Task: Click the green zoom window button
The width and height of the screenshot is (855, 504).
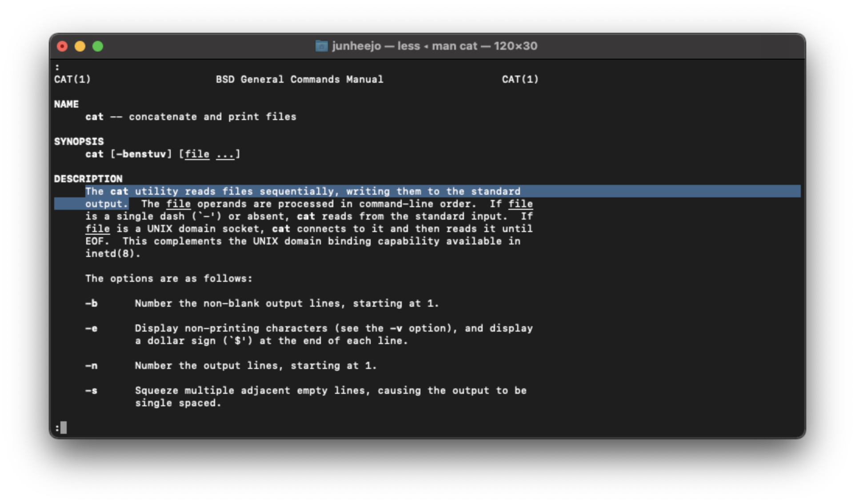Action: coord(98,46)
